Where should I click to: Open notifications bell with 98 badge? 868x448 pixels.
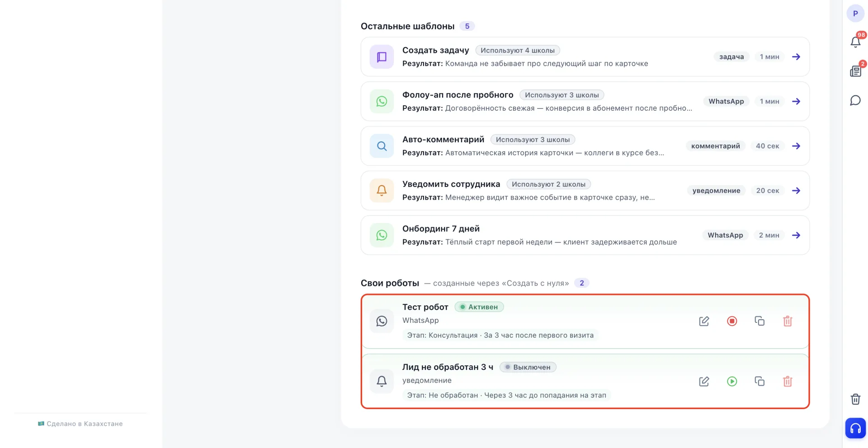coord(855,42)
